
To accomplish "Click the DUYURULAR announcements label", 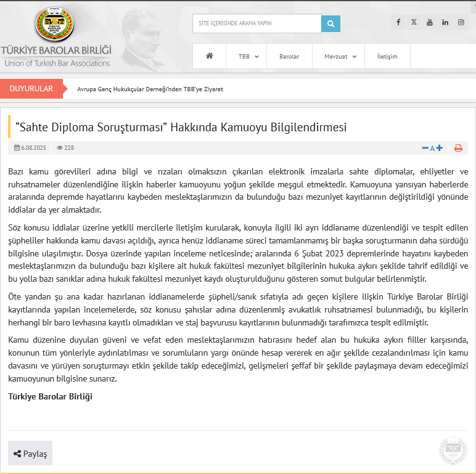I will click(x=31, y=89).
